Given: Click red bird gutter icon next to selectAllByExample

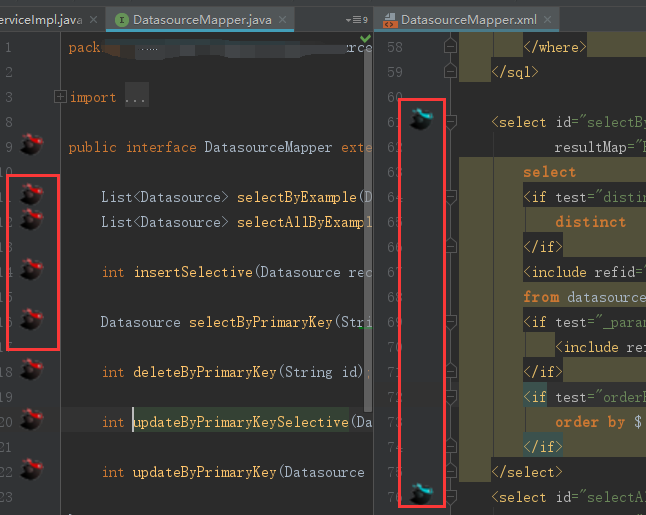Looking at the screenshot, I should pos(32,219).
